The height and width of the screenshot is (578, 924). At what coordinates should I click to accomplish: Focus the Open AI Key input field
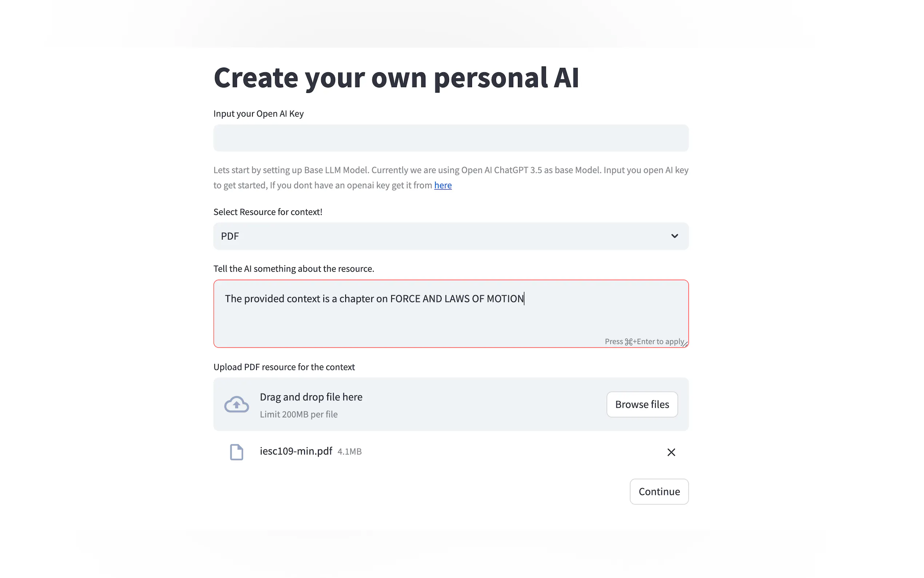(451, 138)
